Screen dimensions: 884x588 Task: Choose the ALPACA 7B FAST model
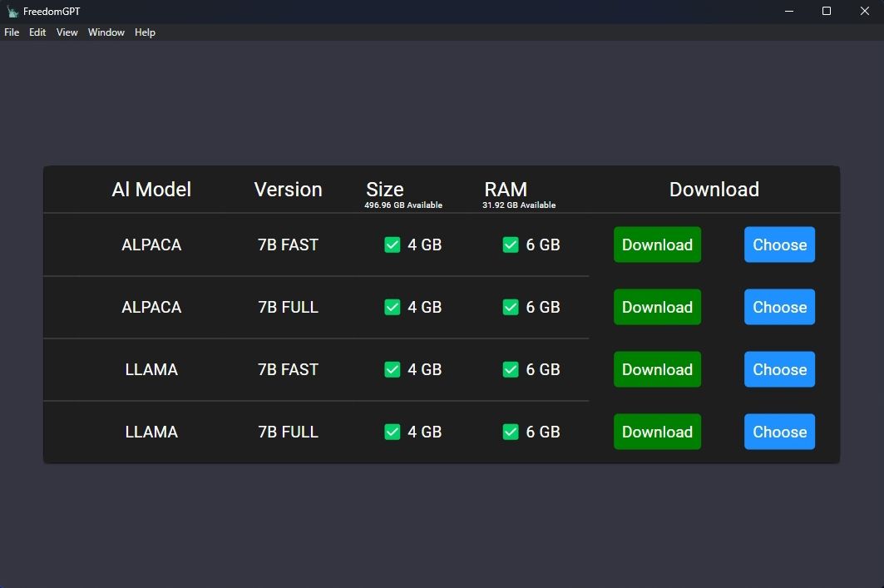tap(779, 245)
